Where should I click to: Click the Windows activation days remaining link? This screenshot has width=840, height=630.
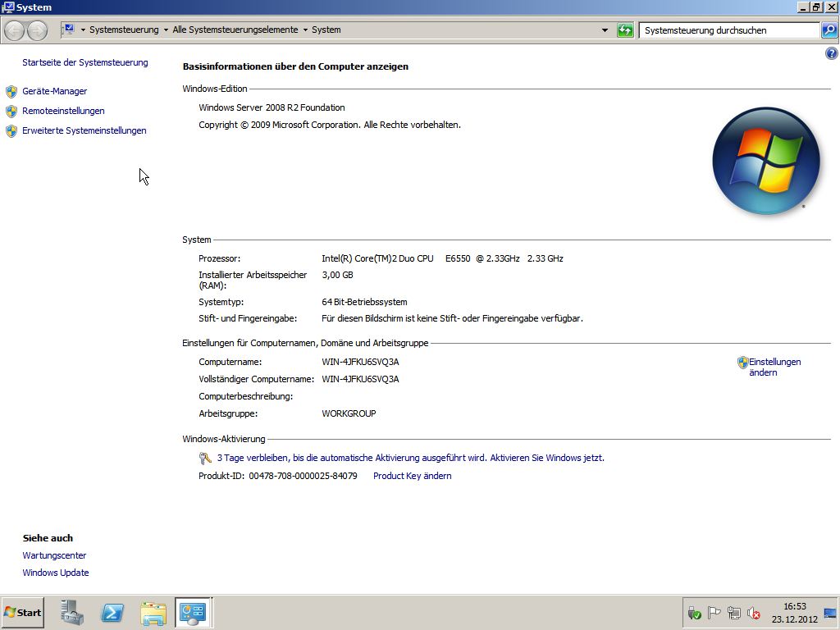pos(410,458)
